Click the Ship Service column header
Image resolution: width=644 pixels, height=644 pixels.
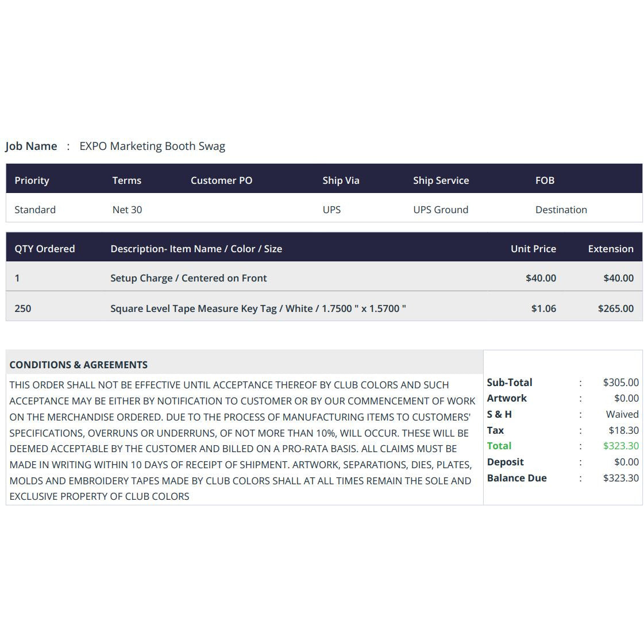pos(441,180)
